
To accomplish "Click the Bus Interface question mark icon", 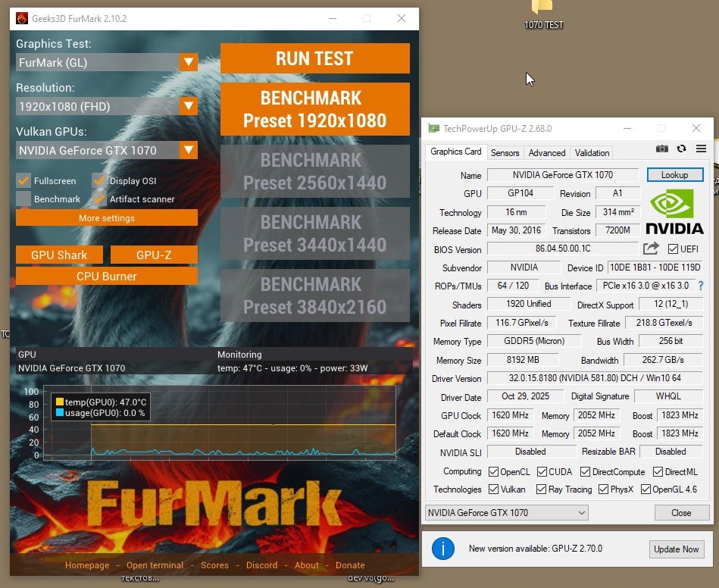I will point(701,286).
